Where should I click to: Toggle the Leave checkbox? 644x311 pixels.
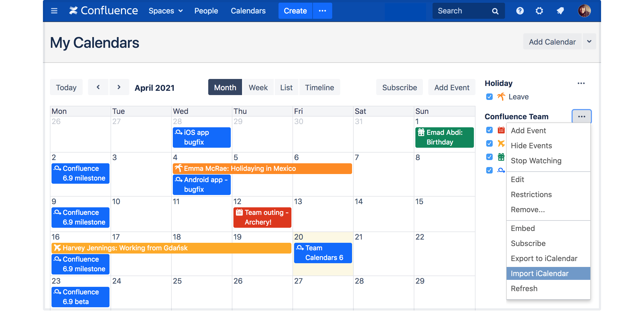(489, 97)
